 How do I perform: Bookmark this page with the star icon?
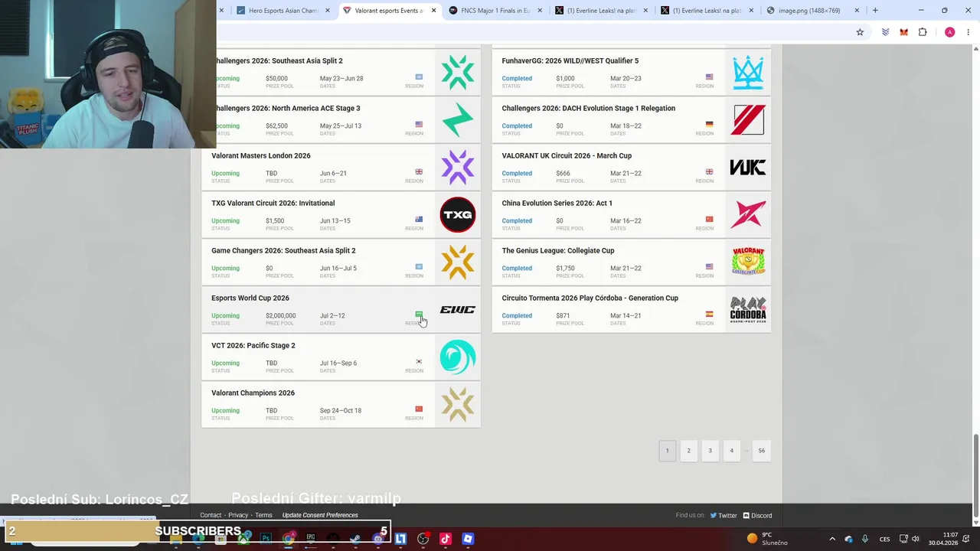[860, 32]
